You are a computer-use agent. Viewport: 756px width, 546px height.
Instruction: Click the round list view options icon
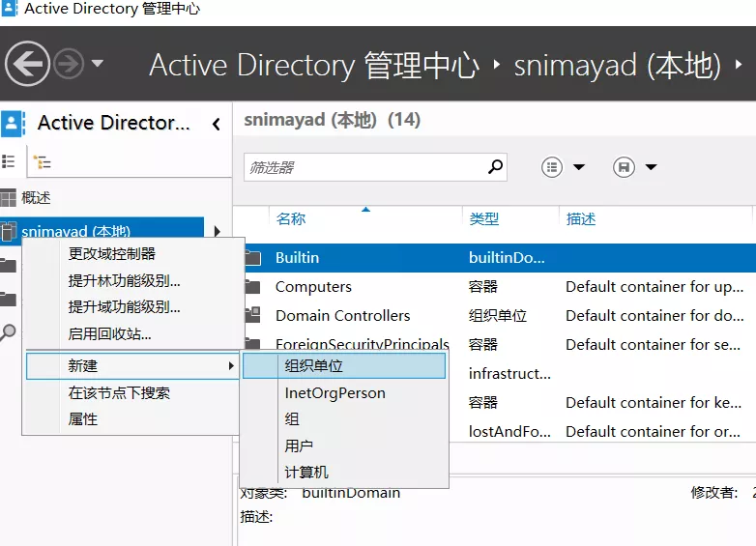pyautogui.click(x=552, y=167)
